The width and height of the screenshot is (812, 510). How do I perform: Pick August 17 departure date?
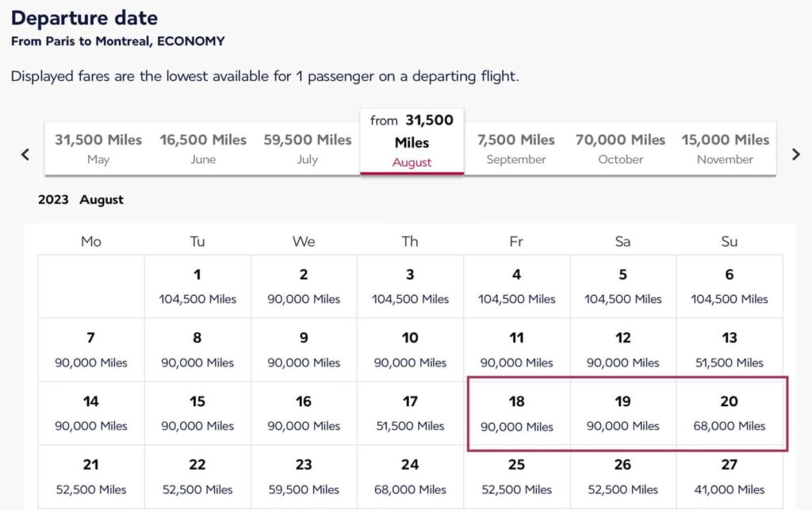[410, 413]
